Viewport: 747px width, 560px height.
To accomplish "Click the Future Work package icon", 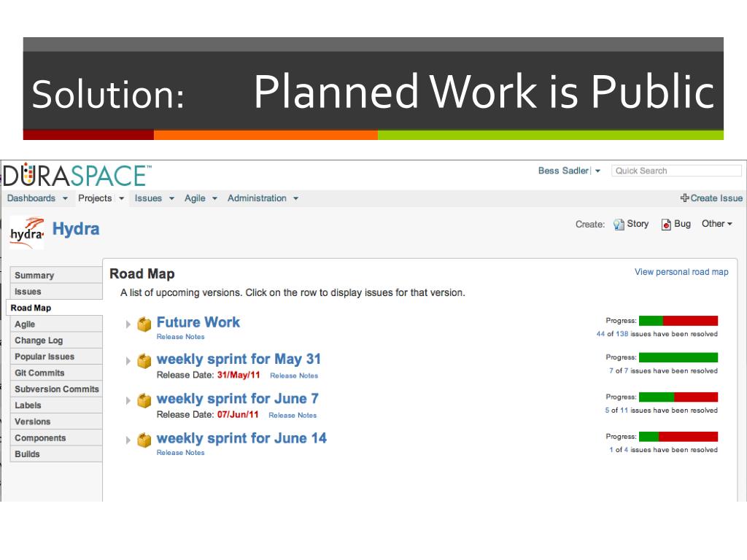I will [144, 324].
